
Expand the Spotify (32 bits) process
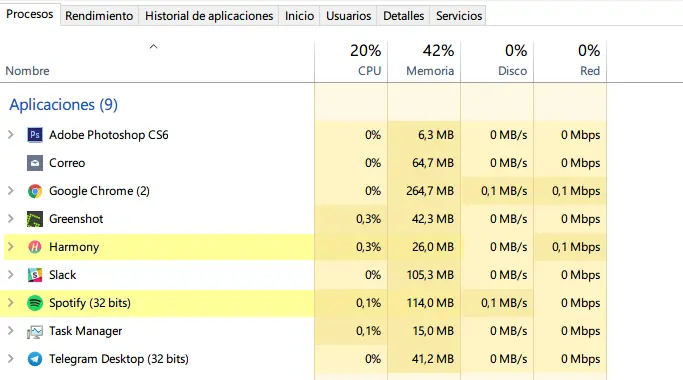(11, 303)
